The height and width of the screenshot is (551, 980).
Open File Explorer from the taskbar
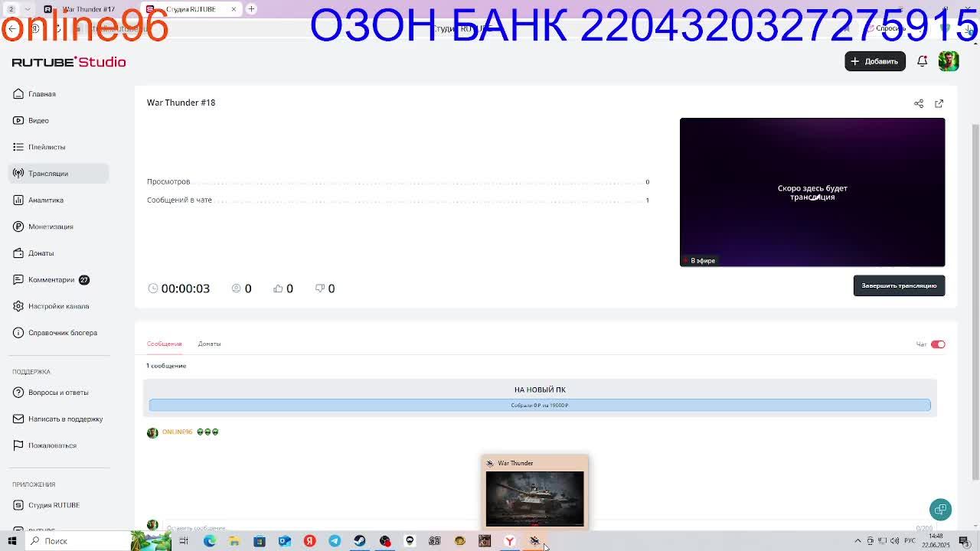[234, 541]
